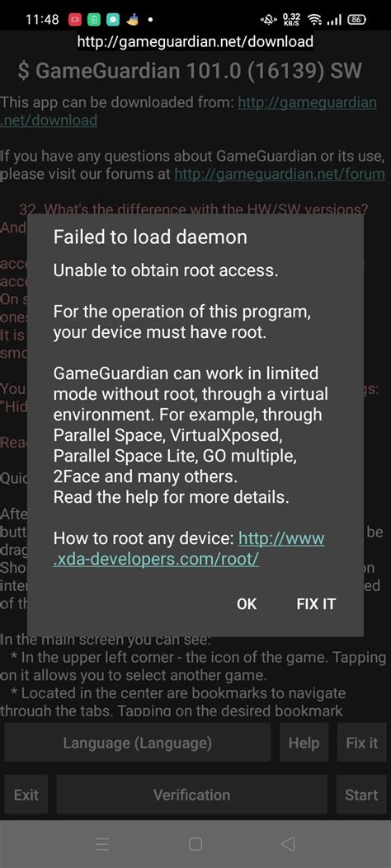Tap the bottom Fix it button
The width and height of the screenshot is (391, 868).
click(x=361, y=743)
